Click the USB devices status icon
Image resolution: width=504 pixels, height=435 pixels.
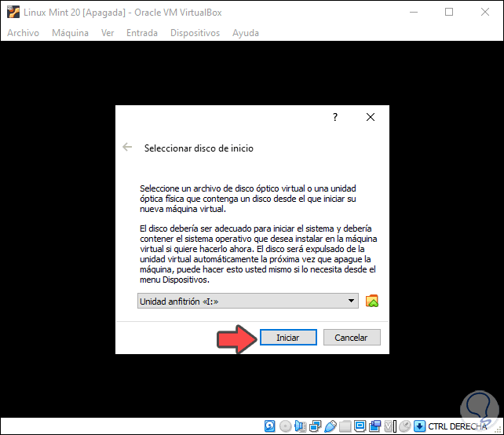pyautogui.click(x=330, y=426)
